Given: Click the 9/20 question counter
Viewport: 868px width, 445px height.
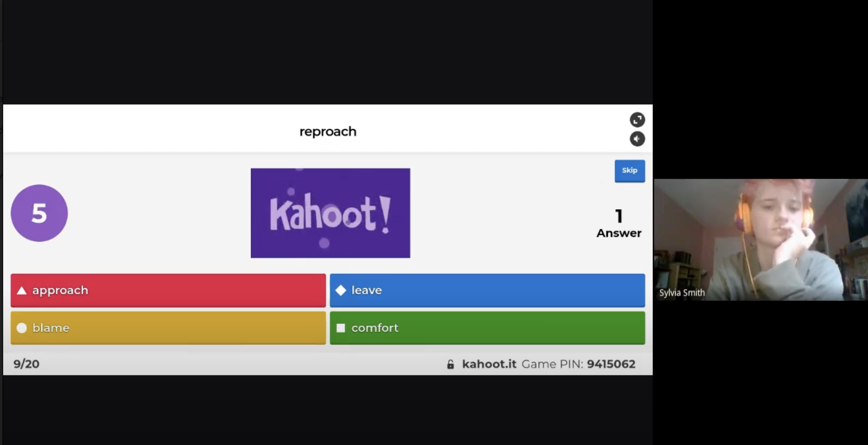Looking at the screenshot, I should tap(26, 364).
